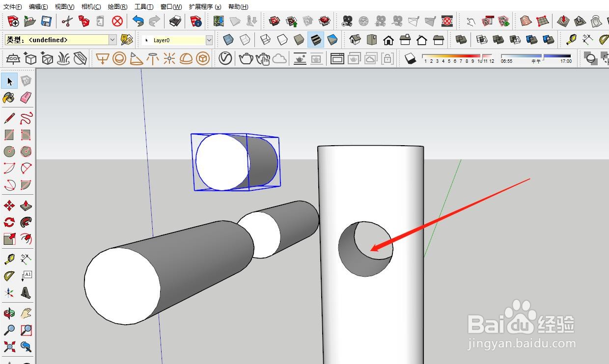
Task: Choose the Paint Bucket tool
Action: pyautogui.click(x=9, y=98)
